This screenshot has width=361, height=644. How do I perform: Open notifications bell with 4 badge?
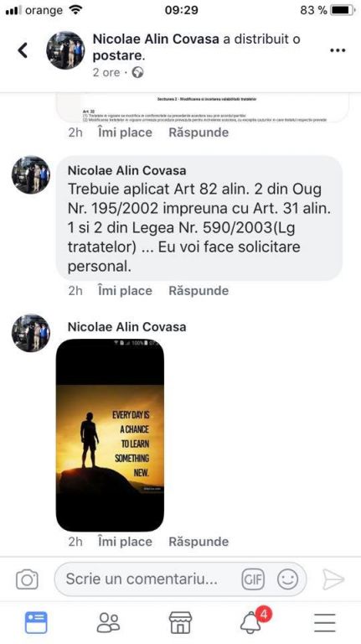[253, 621]
